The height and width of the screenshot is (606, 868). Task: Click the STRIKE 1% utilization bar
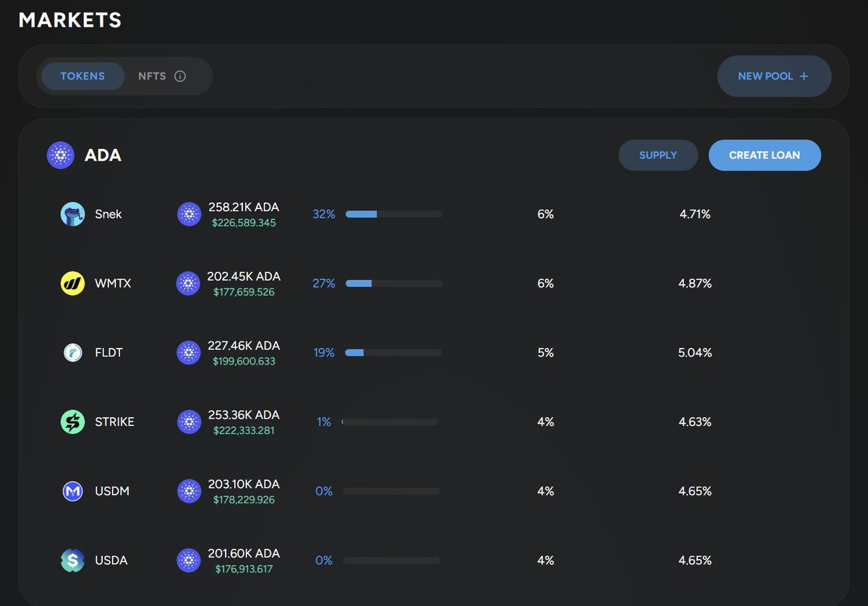click(x=390, y=422)
